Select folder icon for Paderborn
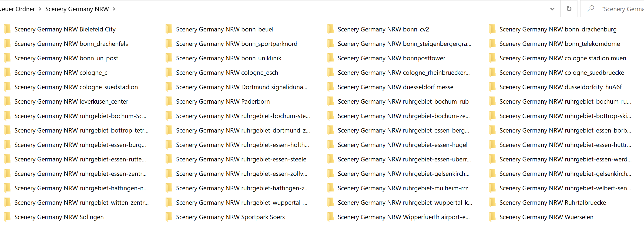 pos(169,101)
